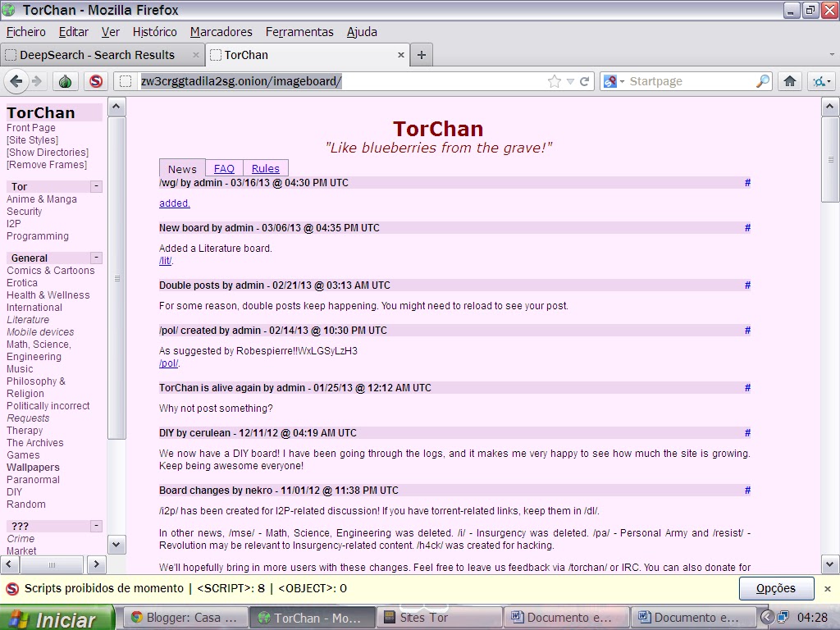The width and height of the screenshot is (840, 630).
Task: Close the DeepSearch tab
Action: click(195, 55)
